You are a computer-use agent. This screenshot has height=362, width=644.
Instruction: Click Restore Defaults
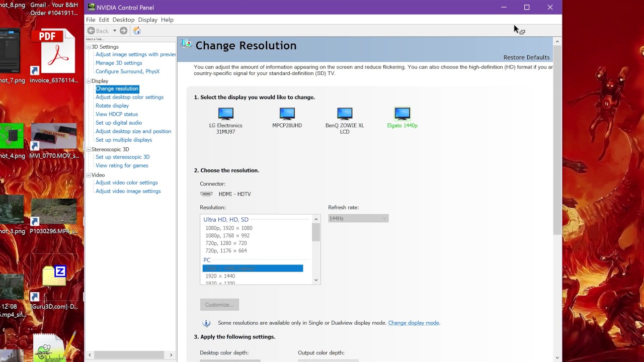(x=526, y=57)
